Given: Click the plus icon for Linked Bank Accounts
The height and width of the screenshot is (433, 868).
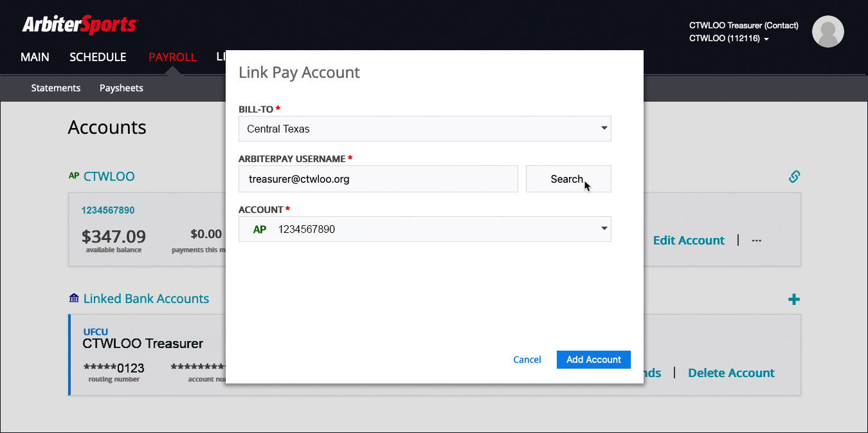Looking at the screenshot, I should [x=794, y=299].
